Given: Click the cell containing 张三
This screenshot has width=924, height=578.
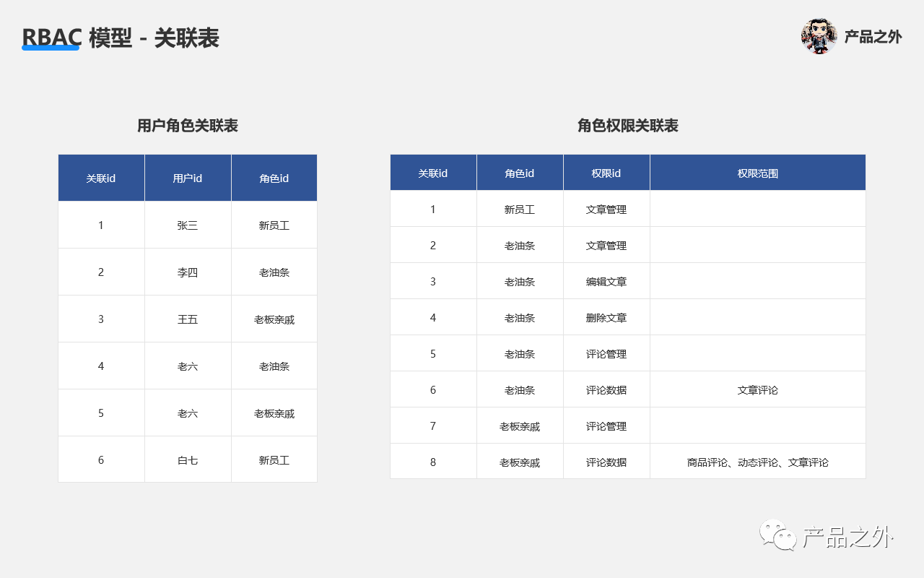Looking at the screenshot, I should coord(188,224).
